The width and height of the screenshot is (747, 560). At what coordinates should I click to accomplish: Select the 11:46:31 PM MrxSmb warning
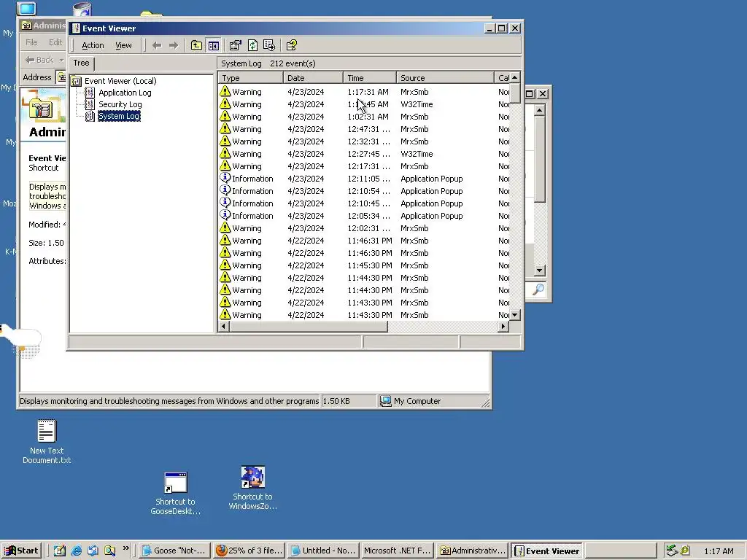[x=364, y=241]
